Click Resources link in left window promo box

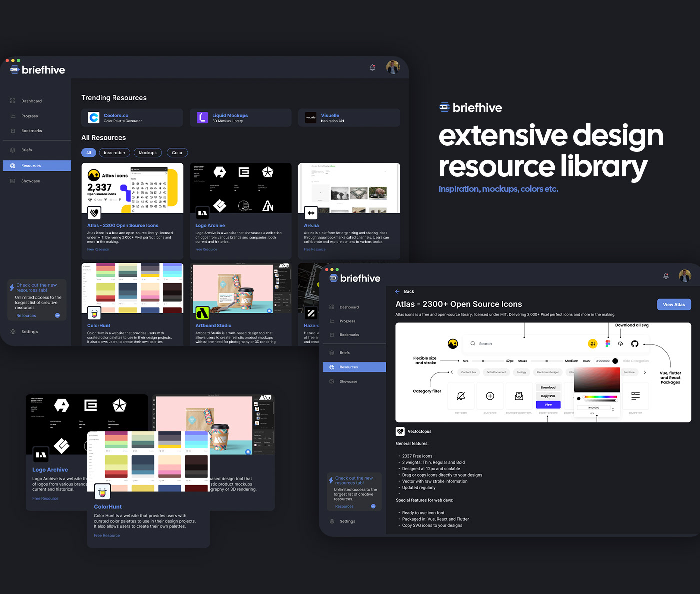(26, 316)
